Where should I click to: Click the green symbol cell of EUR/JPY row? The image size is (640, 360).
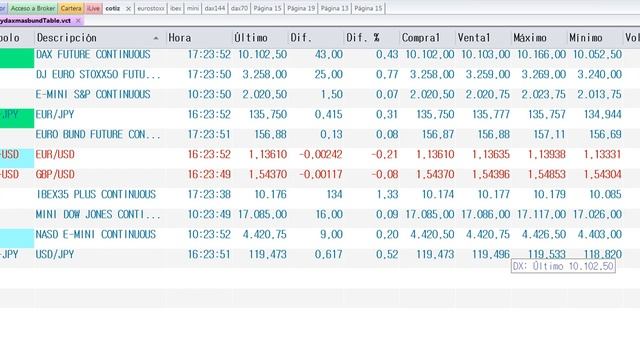point(17,118)
